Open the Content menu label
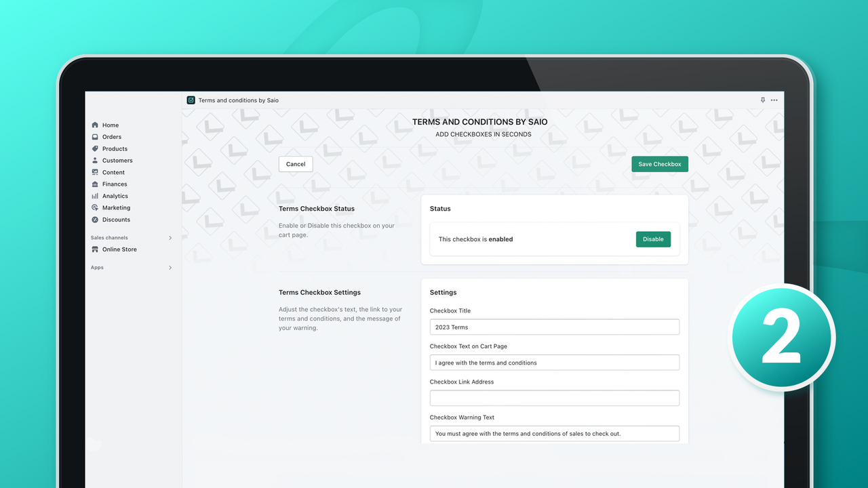 coord(113,172)
